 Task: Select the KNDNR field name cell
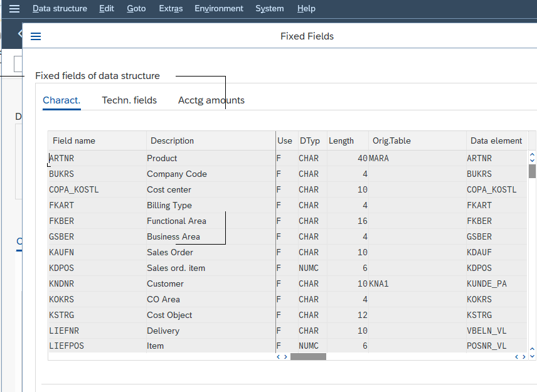[x=97, y=284]
